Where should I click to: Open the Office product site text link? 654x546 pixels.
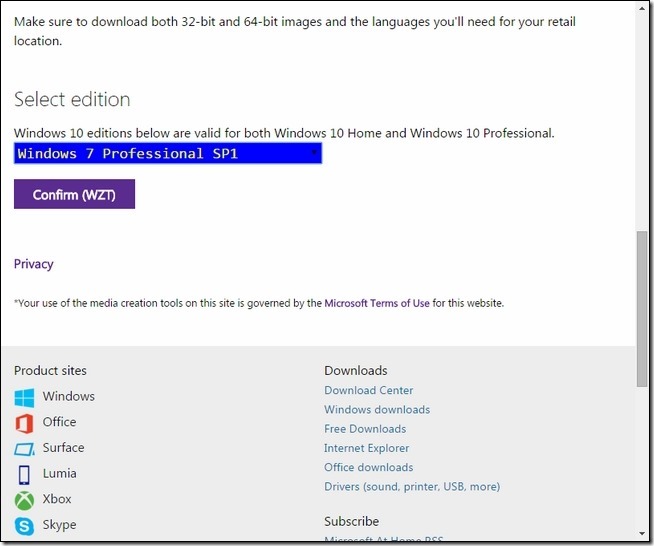60,422
